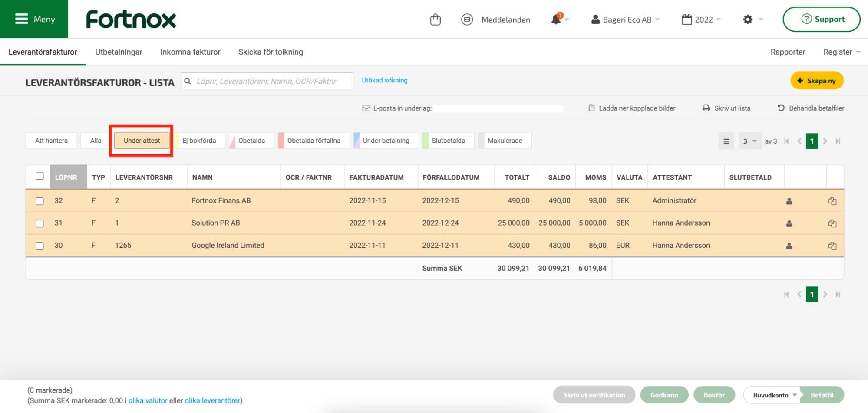The height and width of the screenshot is (413, 868).
Task: Go to last page in top pagination
Action: click(x=838, y=141)
